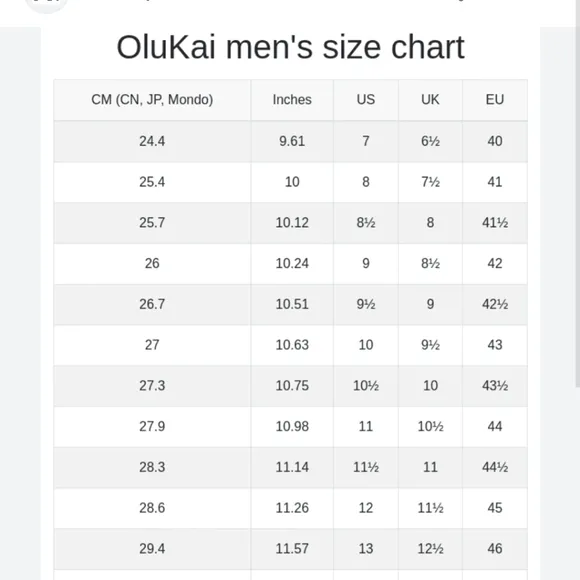Click the EU column header
The width and height of the screenshot is (580, 580).
[x=495, y=100]
